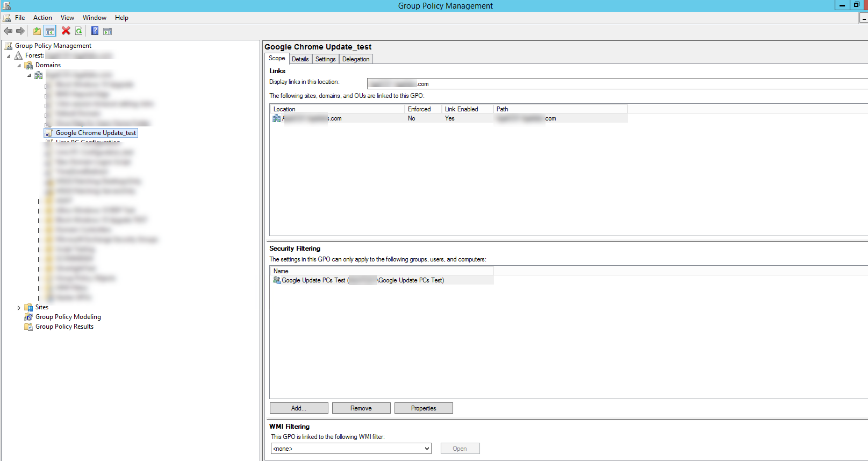Click the Remove button
This screenshot has height=461, width=868.
tap(361, 408)
